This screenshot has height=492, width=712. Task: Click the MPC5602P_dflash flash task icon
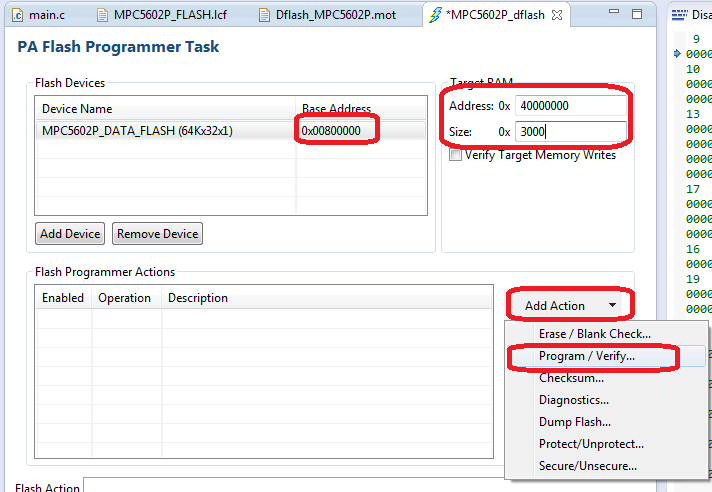(435, 15)
